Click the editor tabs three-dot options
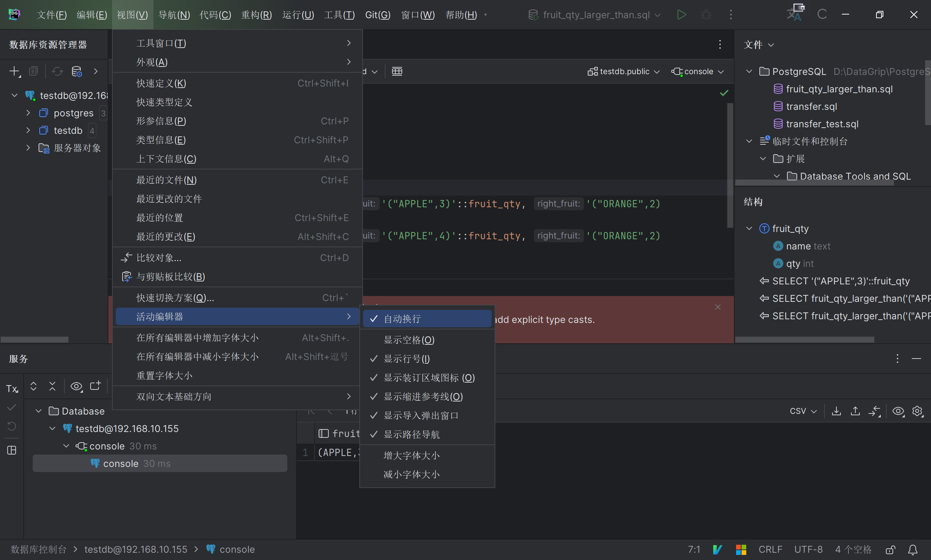Screen dimensions: 931x560 (x=720, y=44)
